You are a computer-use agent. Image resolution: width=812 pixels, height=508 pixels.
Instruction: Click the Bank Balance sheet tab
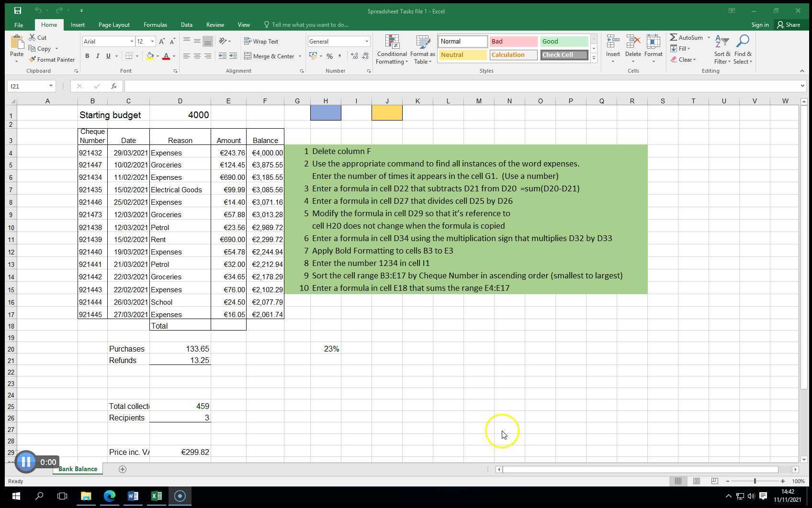click(77, 469)
